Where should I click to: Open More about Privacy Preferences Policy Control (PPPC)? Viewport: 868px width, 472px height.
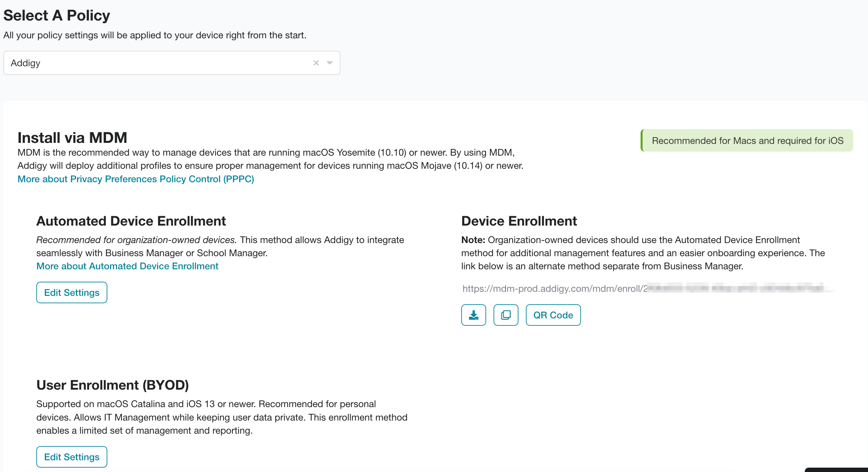pos(136,179)
